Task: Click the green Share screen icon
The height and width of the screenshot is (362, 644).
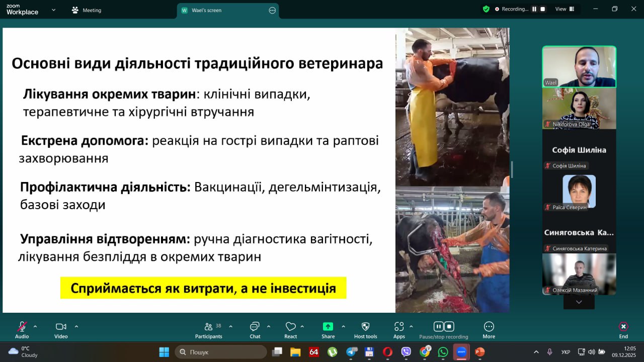Action: point(328,327)
